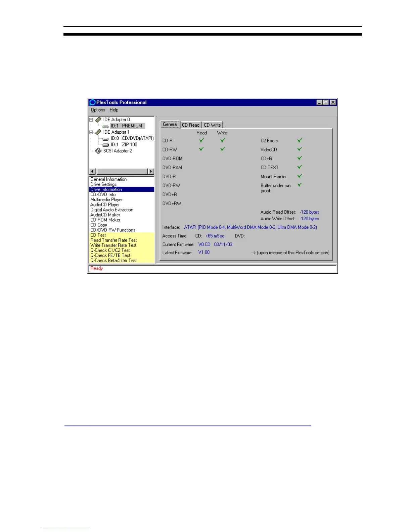
Task: Click the Ready status bar message
Action: tap(97, 268)
